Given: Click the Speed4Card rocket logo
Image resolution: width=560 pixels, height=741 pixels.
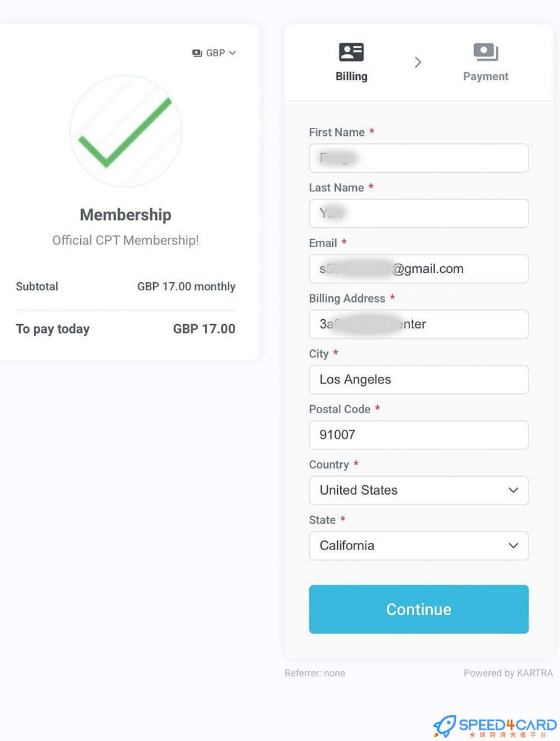Looking at the screenshot, I should (x=445, y=727).
